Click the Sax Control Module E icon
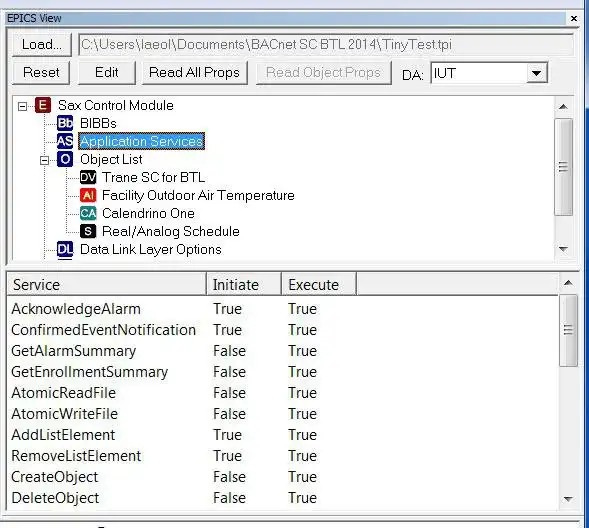This screenshot has width=589, height=528. tap(43, 105)
